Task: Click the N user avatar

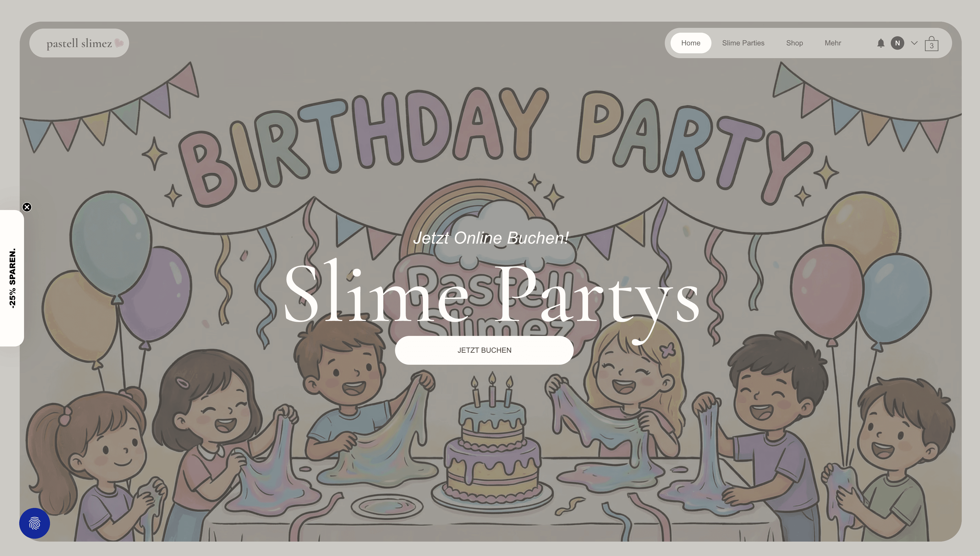Action: click(x=898, y=43)
